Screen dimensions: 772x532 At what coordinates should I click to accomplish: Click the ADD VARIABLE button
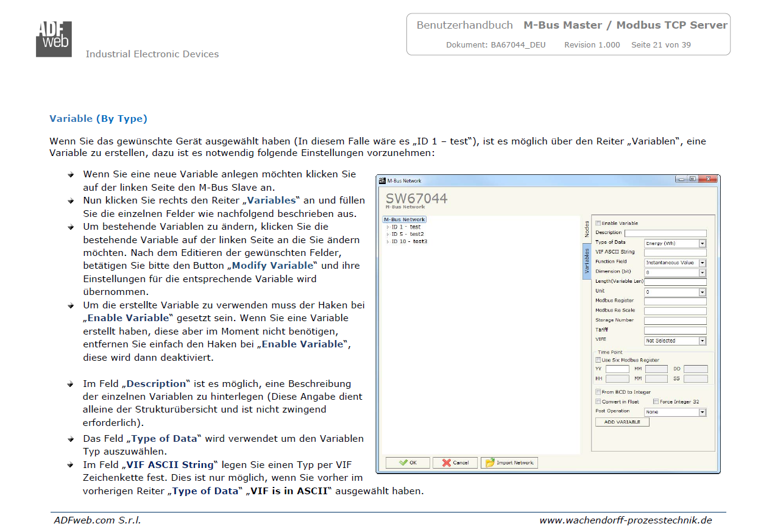tap(622, 422)
